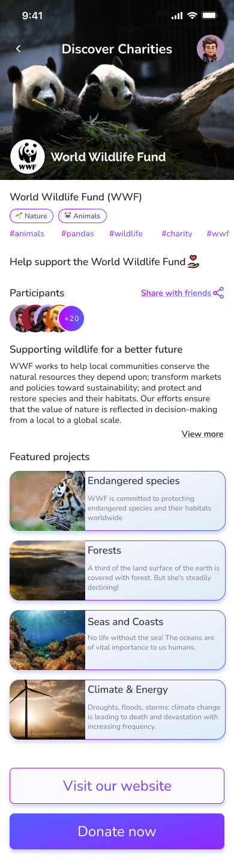Viewport: 234px width, 868px height.
Task: Open the +20 participants bubble
Action: point(71,319)
